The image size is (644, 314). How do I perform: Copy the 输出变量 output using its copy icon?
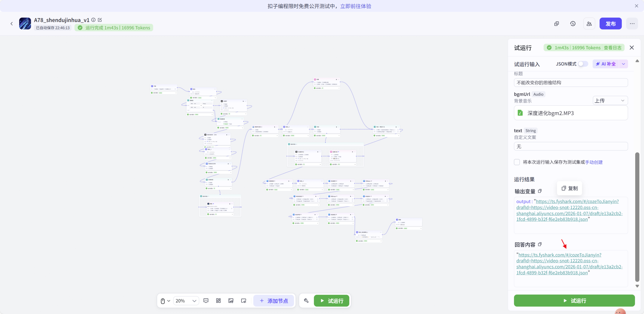coord(540,191)
